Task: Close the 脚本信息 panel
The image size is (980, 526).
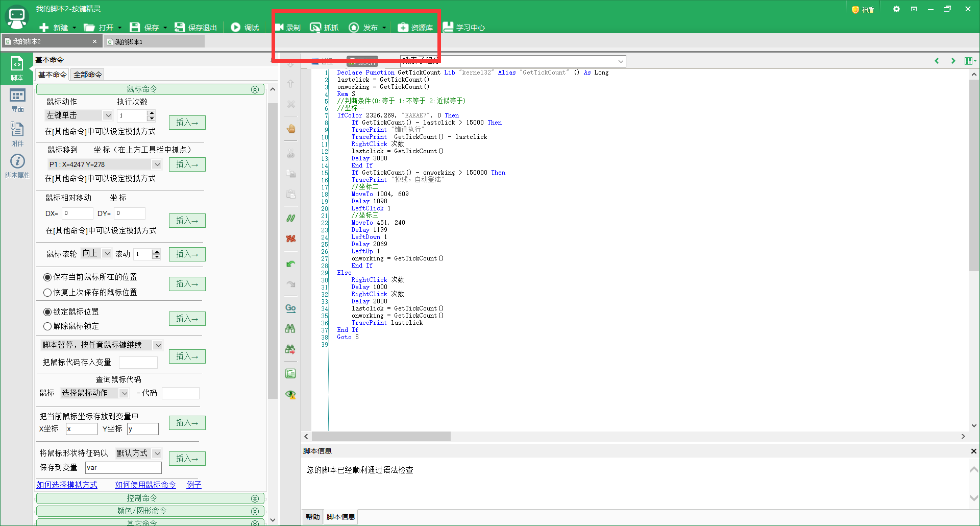Action: (973, 451)
